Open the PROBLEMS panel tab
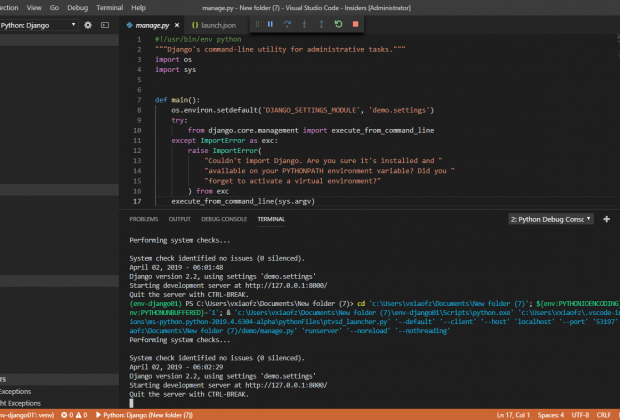620x420 pixels. (144, 219)
